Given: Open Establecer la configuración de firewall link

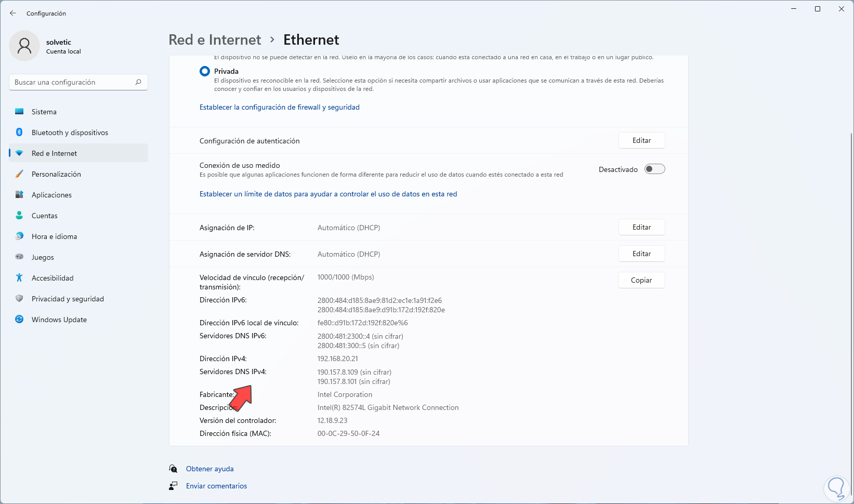Looking at the screenshot, I should (x=280, y=107).
